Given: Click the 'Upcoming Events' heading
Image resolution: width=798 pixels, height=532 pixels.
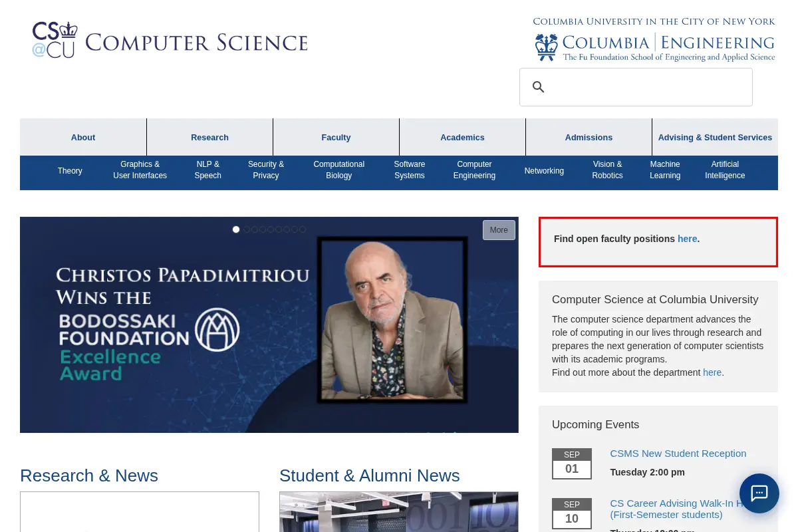Looking at the screenshot, I should point(595,424).
